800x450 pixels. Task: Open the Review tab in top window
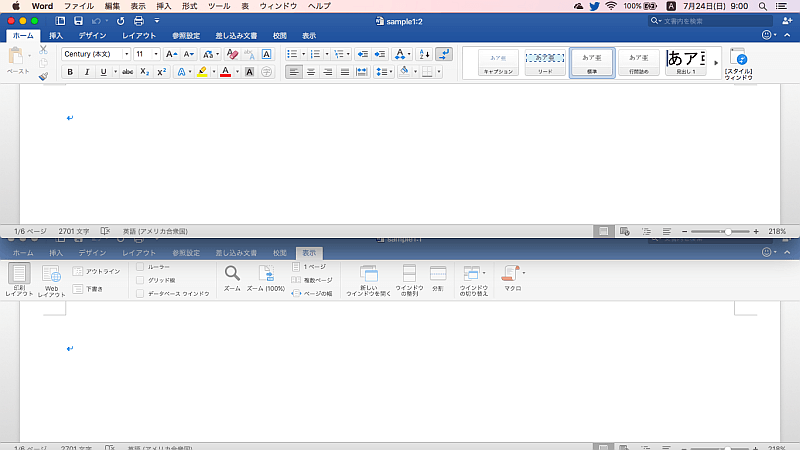[x=280, y=36]
